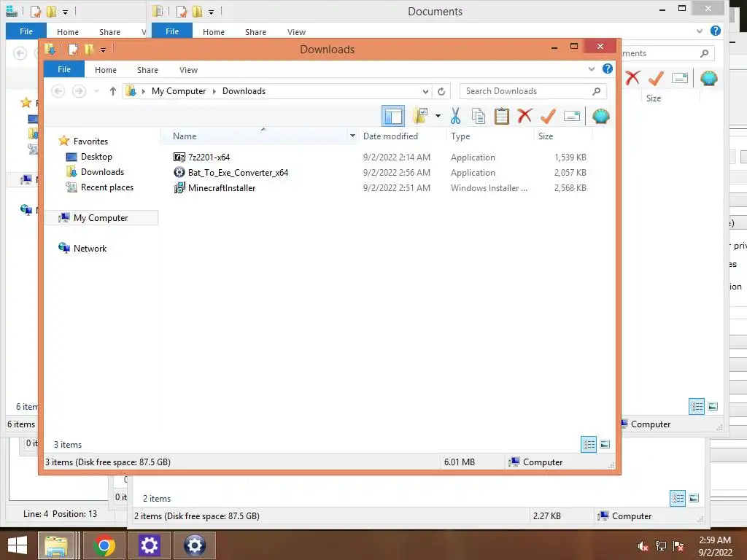The width and height of the screenshot is (747, 560).
Task: Select the Bat_To_Exe_Converter_x64 file
Action: [x=231, y=172]
